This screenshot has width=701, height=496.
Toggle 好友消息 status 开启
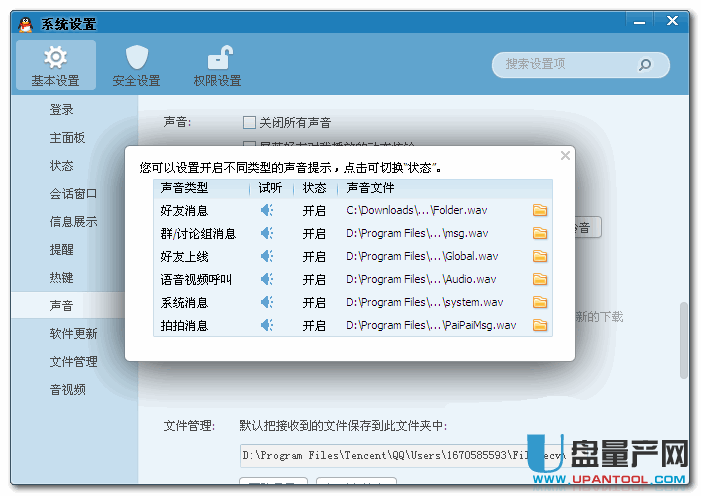[314, 211]
